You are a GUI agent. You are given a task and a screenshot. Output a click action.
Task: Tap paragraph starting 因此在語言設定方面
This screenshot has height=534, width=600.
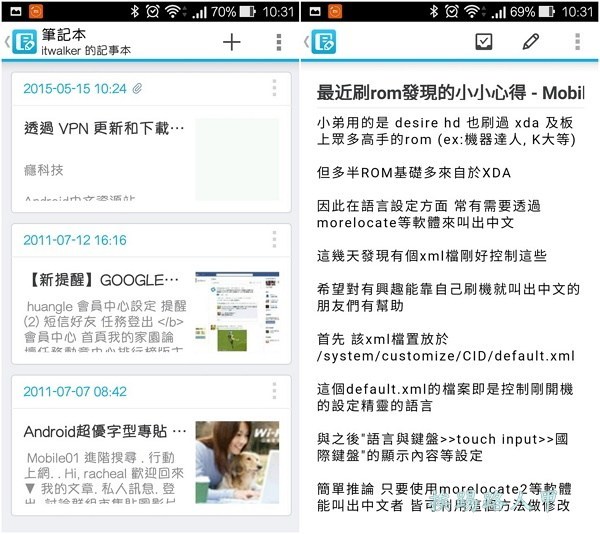click(429, 214)
